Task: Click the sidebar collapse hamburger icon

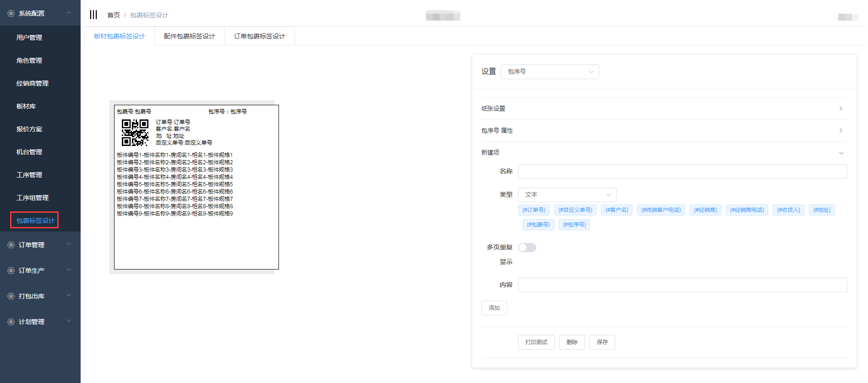Action: tap(93, 15)
